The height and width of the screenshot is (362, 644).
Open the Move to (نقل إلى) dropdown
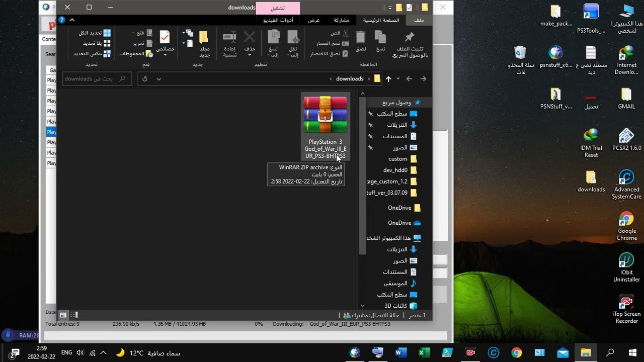point(293,54)
